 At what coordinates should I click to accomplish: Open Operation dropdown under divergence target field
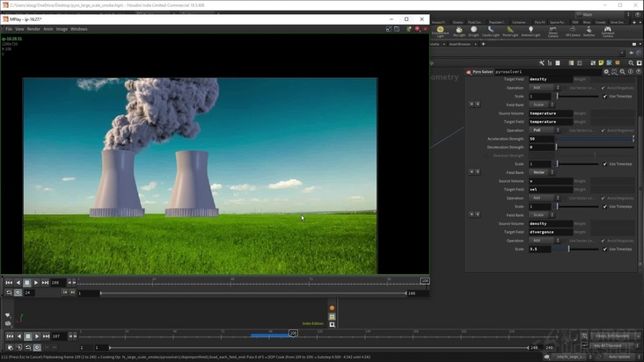point(545,241)
